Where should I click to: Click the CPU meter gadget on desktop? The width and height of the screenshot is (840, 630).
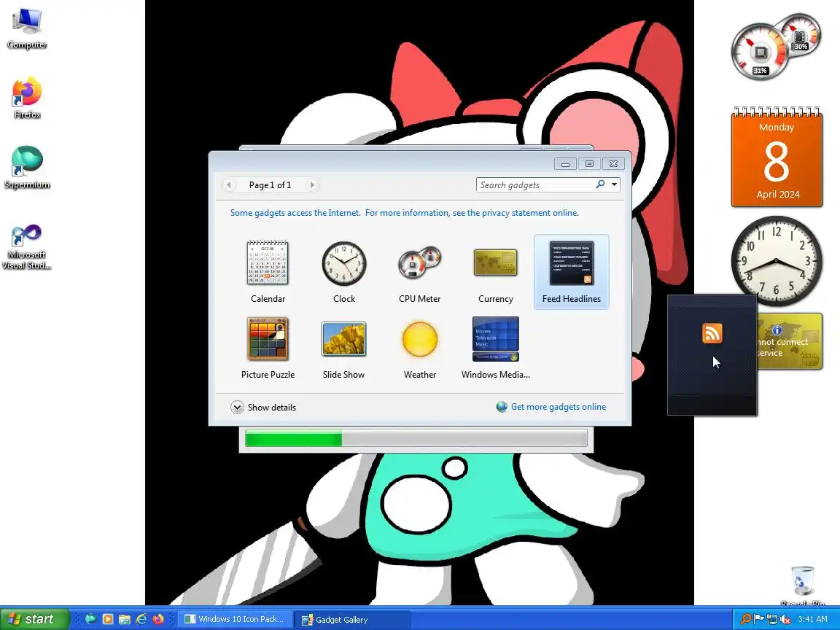[776, 47]
